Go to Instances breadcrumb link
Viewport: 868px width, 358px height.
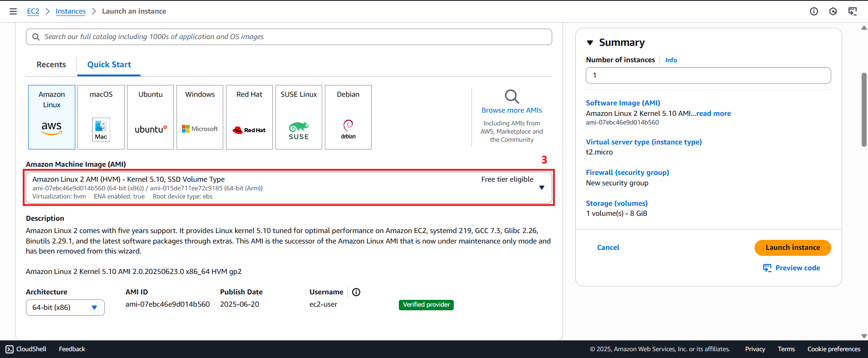pyautogui.click(x=71, y=11)
